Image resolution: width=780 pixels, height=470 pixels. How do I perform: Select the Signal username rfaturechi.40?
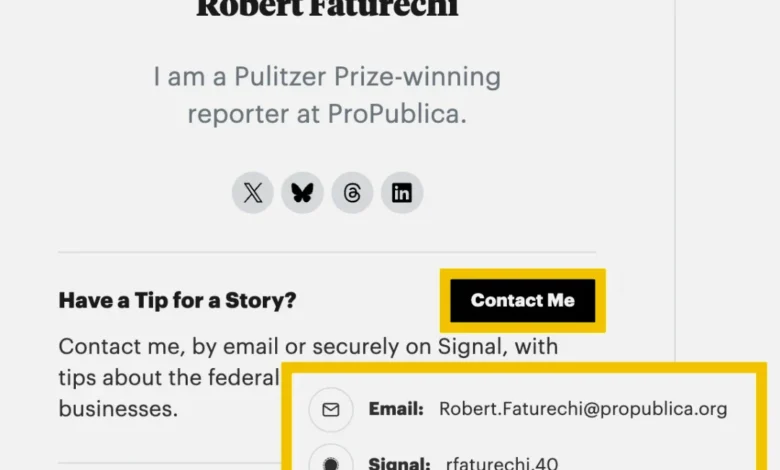coord(503,463)
